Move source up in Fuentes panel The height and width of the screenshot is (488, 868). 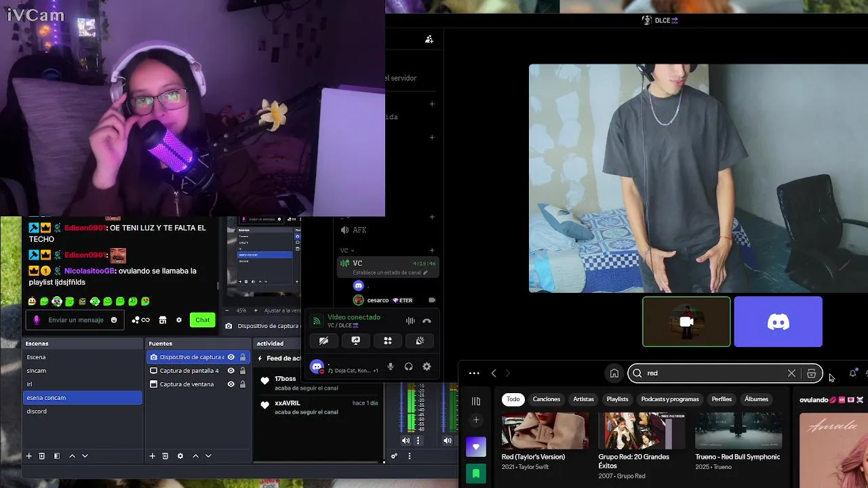(x=195, y=456)
